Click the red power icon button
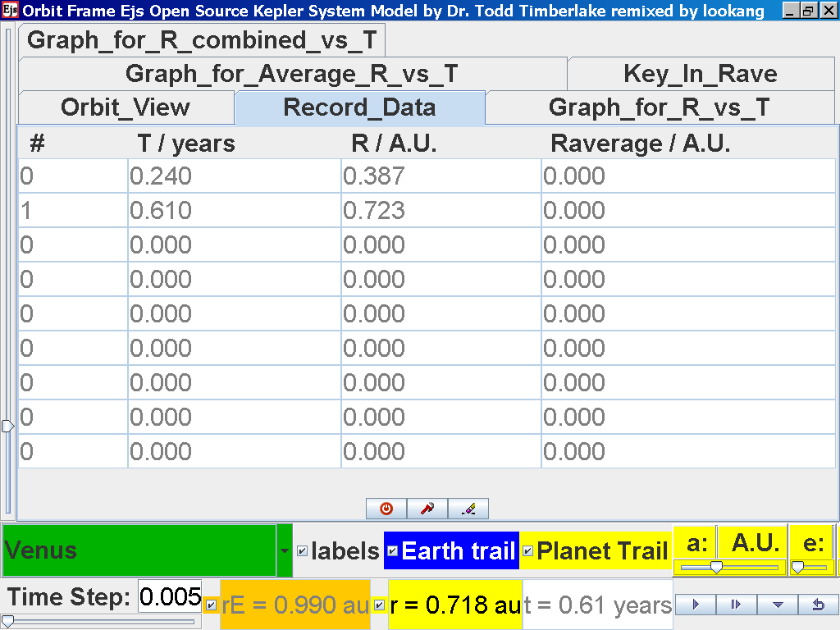 click(386, 509)
